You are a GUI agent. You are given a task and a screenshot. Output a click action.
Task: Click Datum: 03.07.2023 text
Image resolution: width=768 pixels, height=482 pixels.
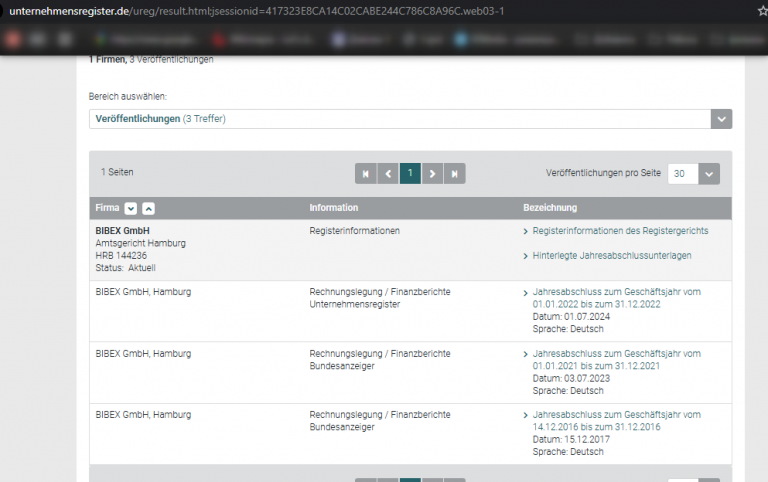(x=571, y=378)
